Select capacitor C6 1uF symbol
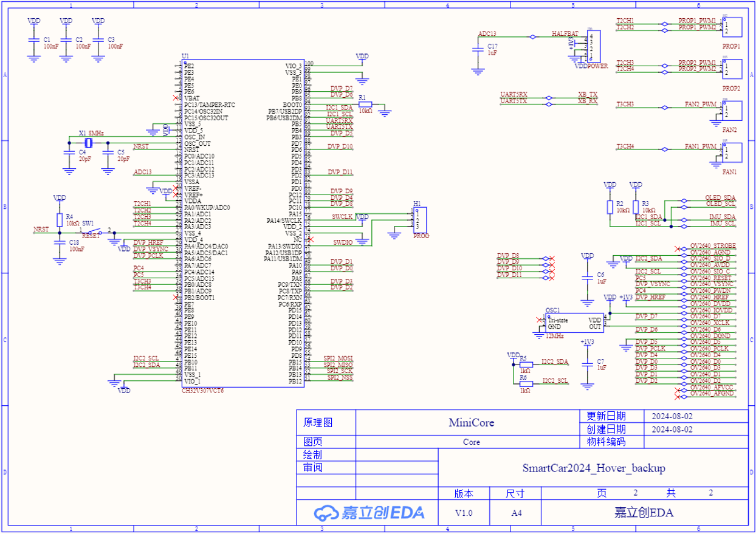The width and height of the screenshot is (756, 534). 587,277
